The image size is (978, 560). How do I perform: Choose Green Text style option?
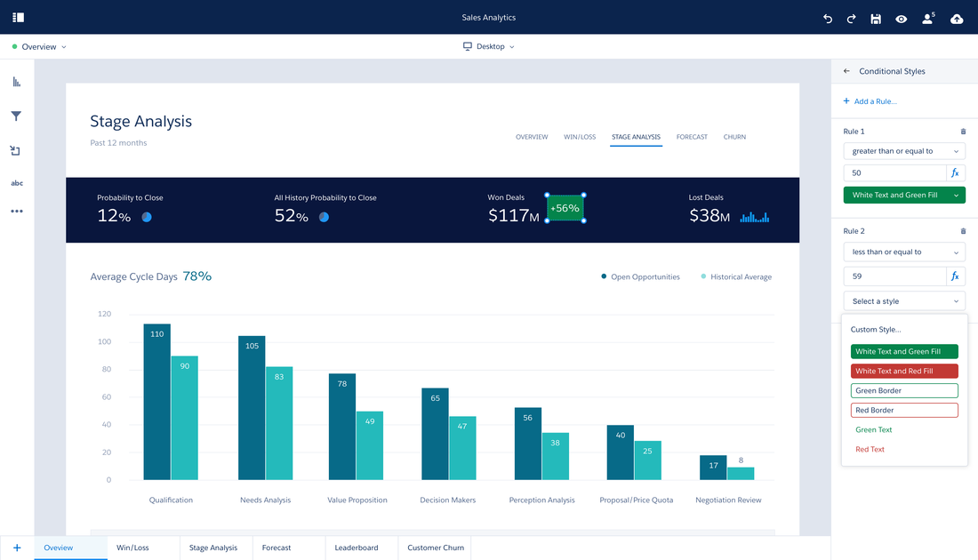[x=873, y=429]
